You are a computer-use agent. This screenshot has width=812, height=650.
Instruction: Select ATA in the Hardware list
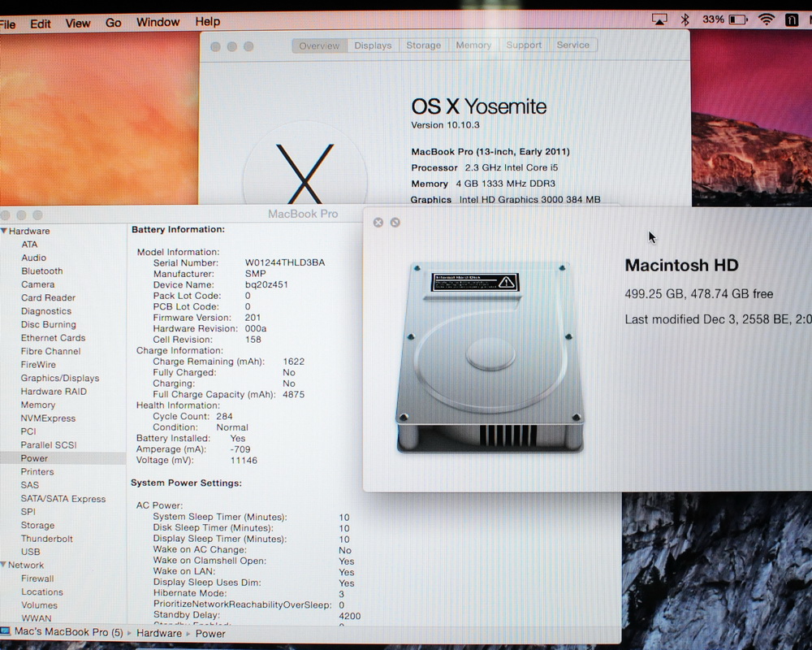(29, 244)
